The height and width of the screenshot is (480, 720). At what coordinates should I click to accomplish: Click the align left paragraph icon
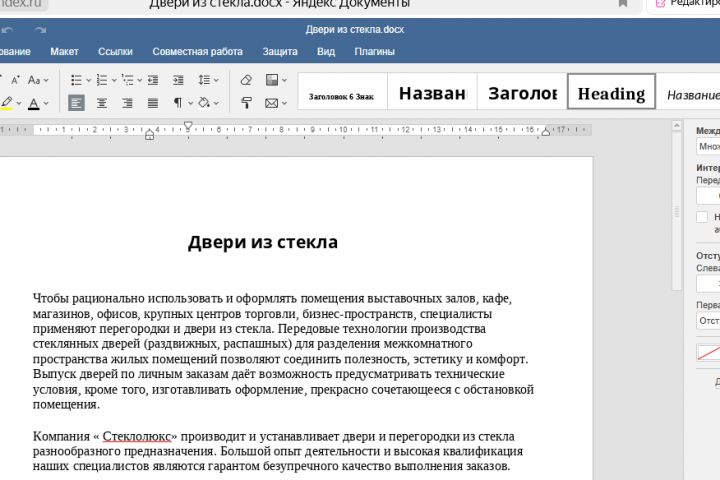click(x=77, y=103)
